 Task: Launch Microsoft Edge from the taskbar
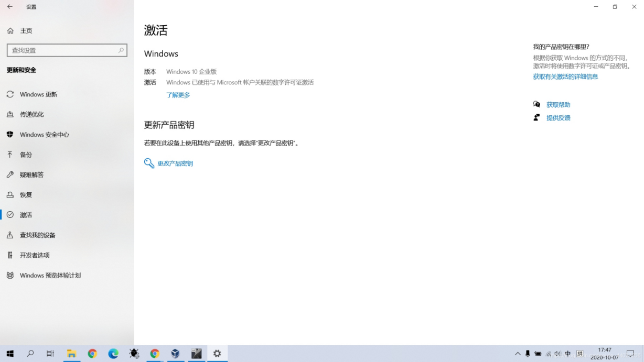[113, 354]
